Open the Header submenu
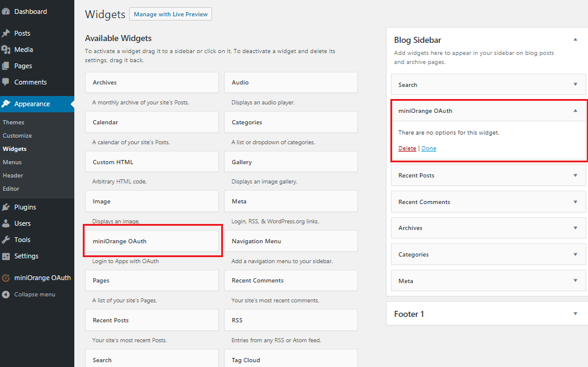The height and width of the screenshot is (367, 588). coord(13,175)
